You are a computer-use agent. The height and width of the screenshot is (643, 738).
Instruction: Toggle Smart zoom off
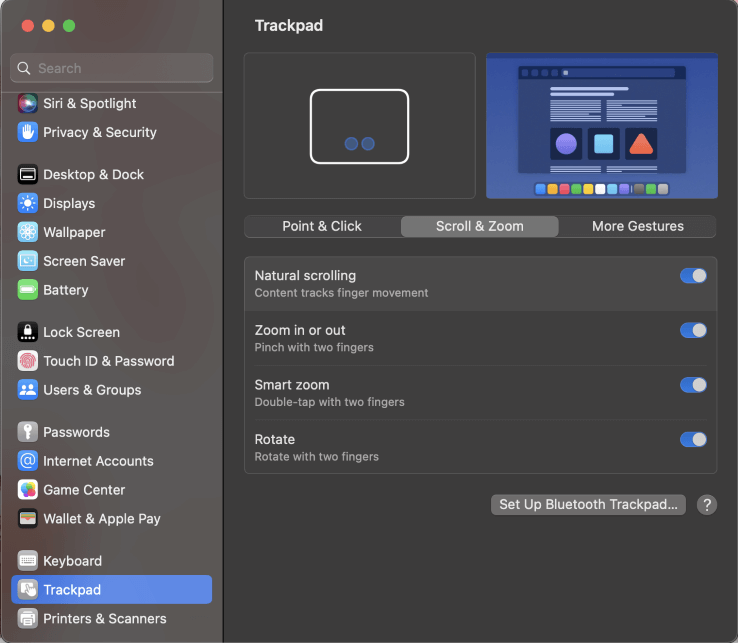coord(693,385)
